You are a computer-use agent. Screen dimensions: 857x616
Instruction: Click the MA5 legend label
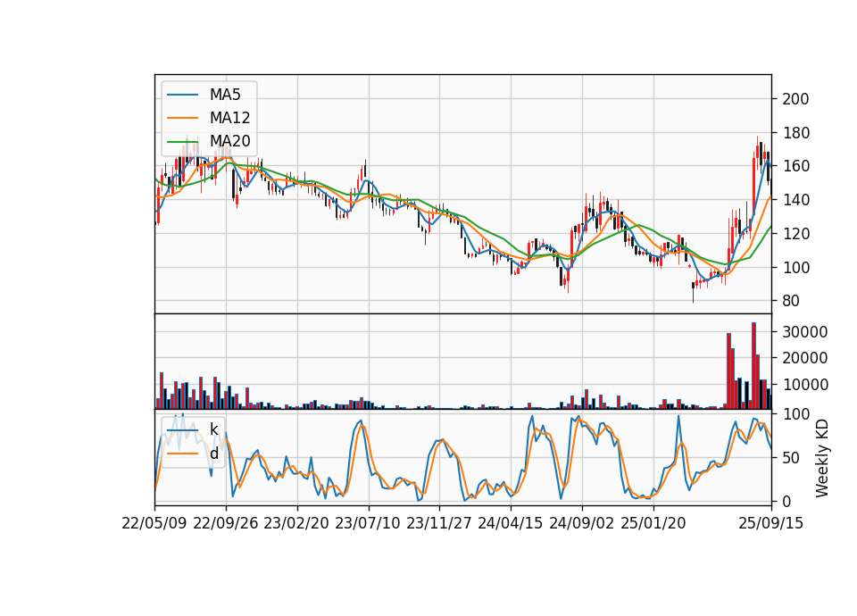coord(225,95)
